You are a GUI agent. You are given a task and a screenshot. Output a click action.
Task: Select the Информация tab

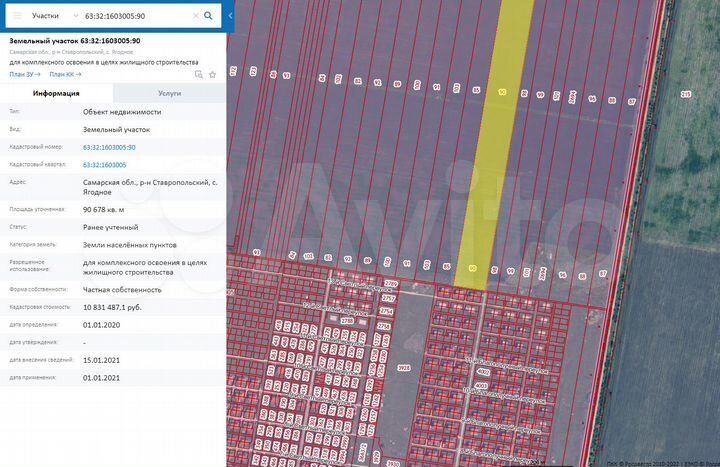click(x=56, y=92)
